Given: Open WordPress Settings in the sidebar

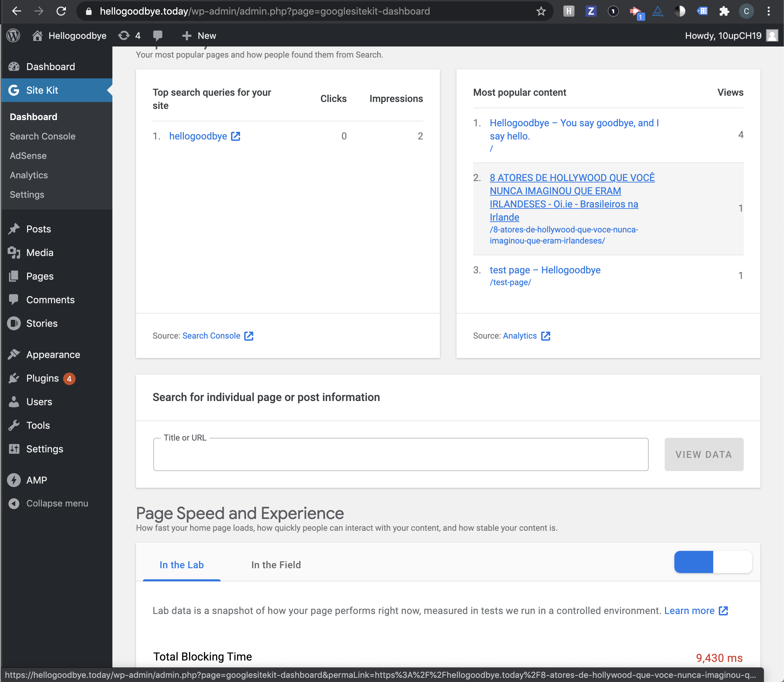Looking at the screenshot, I should [56, 449].
